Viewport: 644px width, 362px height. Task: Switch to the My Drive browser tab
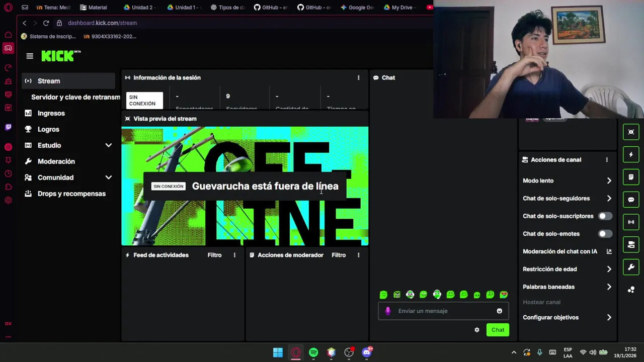click(x=400, y=8)
